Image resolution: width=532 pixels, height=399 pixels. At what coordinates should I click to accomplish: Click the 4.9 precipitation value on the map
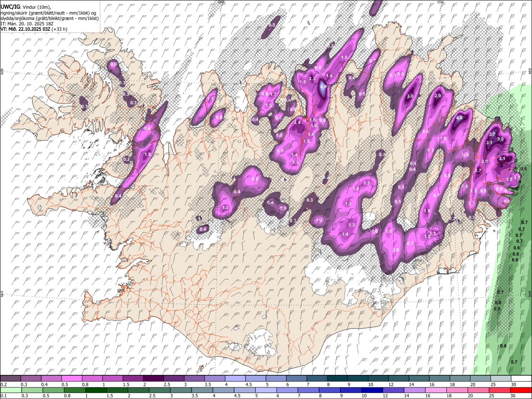click(323, 87)
